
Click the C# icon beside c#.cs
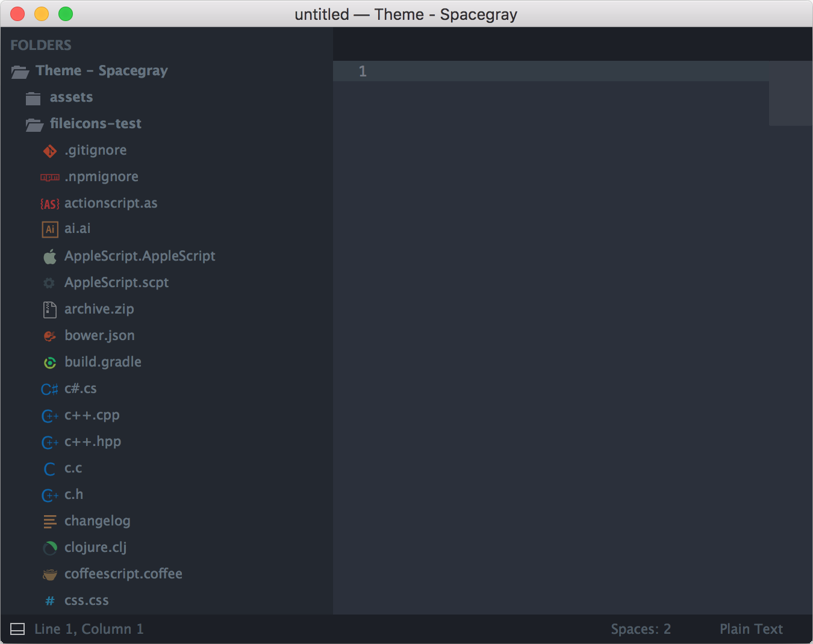pos(49,389)
